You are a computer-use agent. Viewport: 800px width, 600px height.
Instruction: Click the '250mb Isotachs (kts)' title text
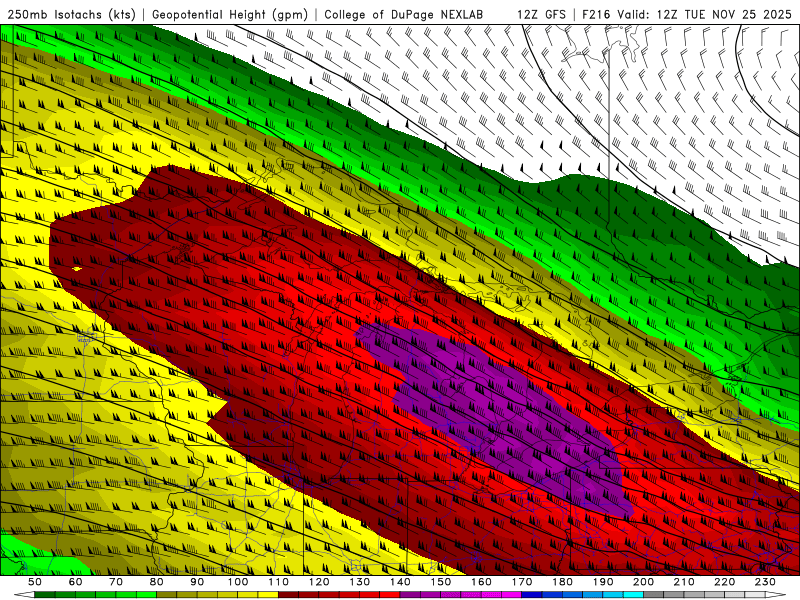pyautogui.click(x=71, y=14)
